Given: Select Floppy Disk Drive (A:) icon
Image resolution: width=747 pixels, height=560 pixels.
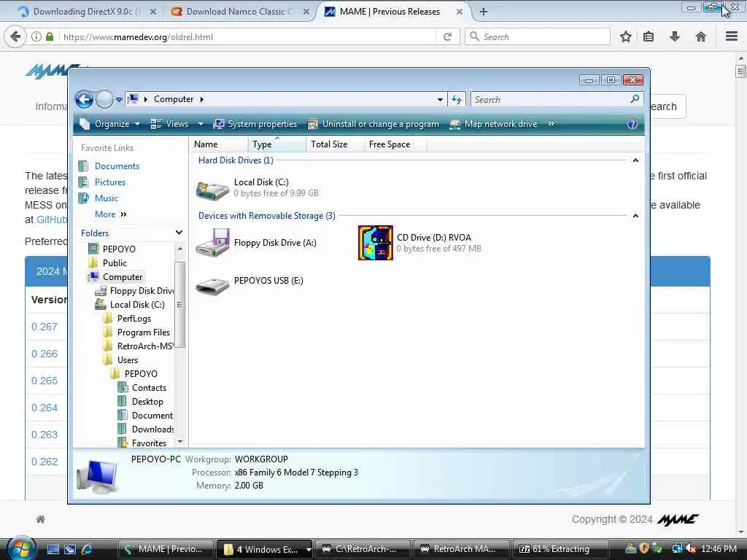Looking at the screenshot, I should (x=212, y=243).
